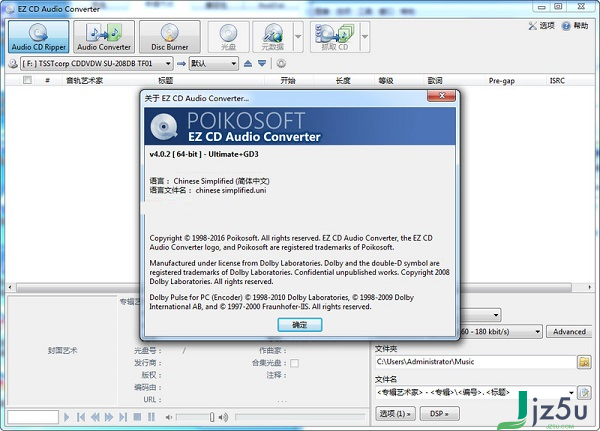This screenshot has width=600, height=431.
Task: Click the ISRC column header
Action: [557, 80]
